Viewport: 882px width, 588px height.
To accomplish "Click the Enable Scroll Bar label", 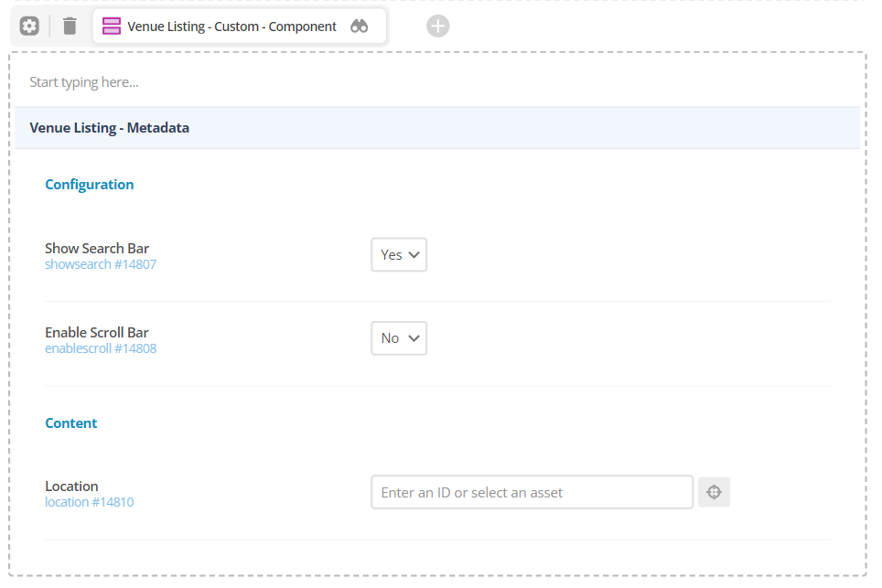I will pyautogui.click(x=97, y=332).
